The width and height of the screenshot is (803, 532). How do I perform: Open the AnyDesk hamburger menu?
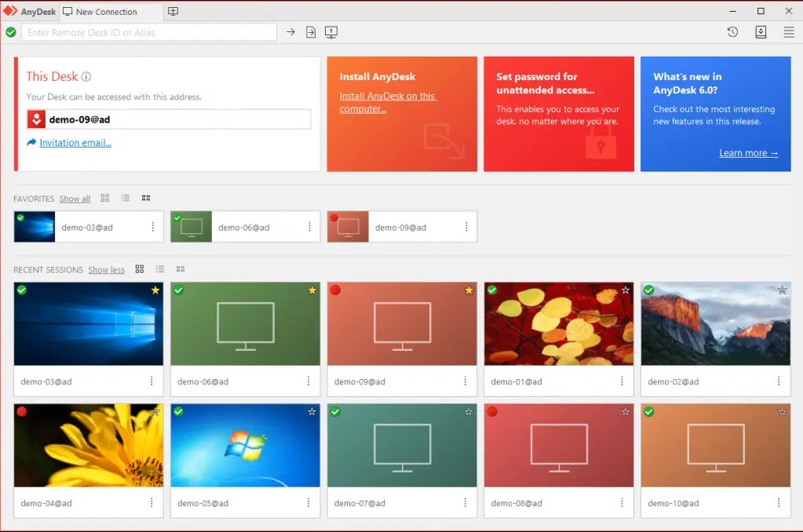pos(789,31)
